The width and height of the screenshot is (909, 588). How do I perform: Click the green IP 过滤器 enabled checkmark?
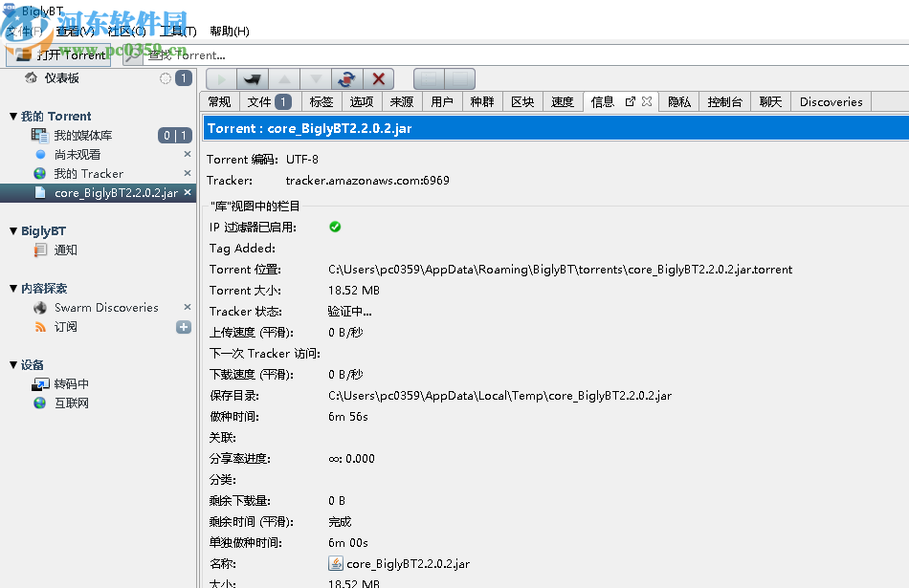(x=335, y=226)
